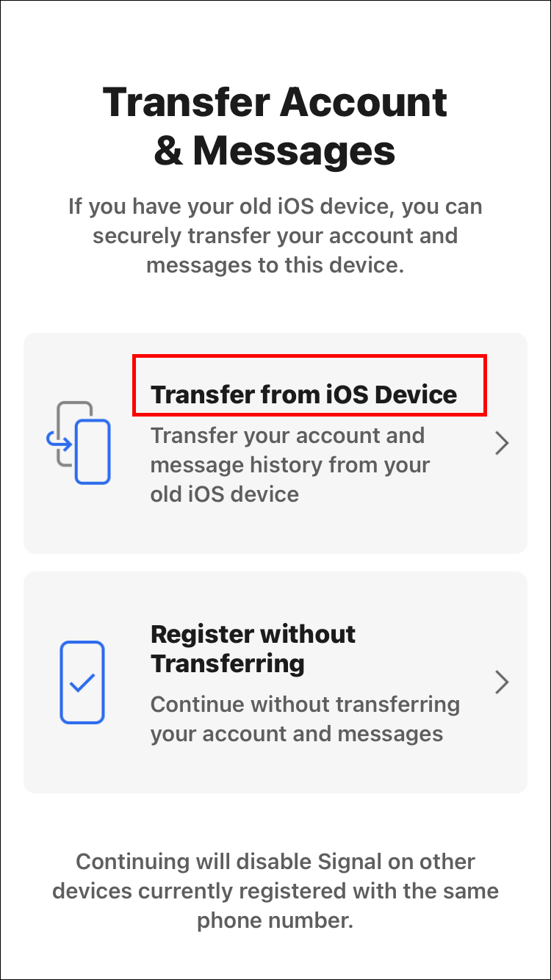The width and height of the screenshot is (551, 980).
Task: Click the Transfer Account heading
Action: click(275, 101)
